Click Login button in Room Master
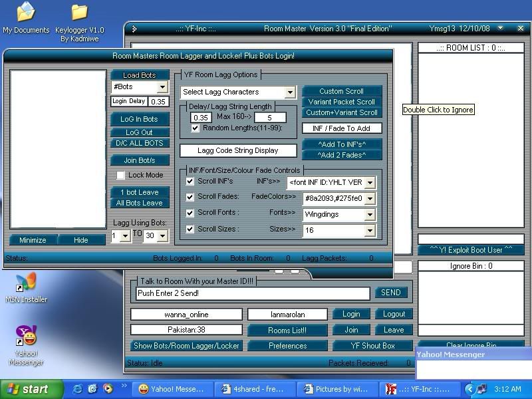 pyautogui.click(x=351, y=314)
